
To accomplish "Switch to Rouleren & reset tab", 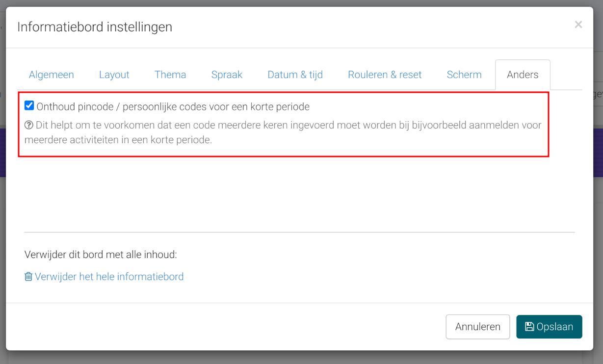I will tap(385, 75).
